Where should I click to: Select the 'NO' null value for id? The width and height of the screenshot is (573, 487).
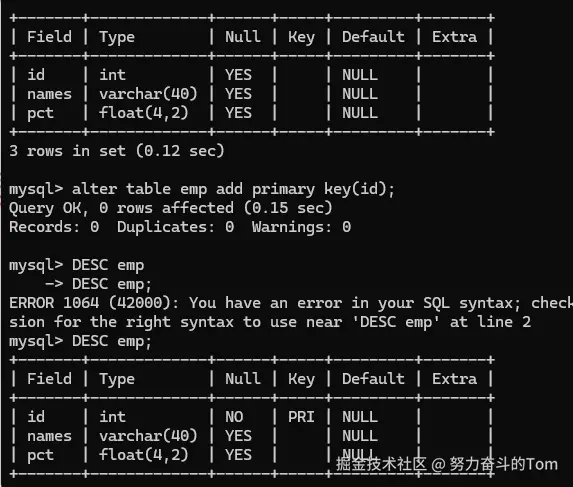point(234,417)
